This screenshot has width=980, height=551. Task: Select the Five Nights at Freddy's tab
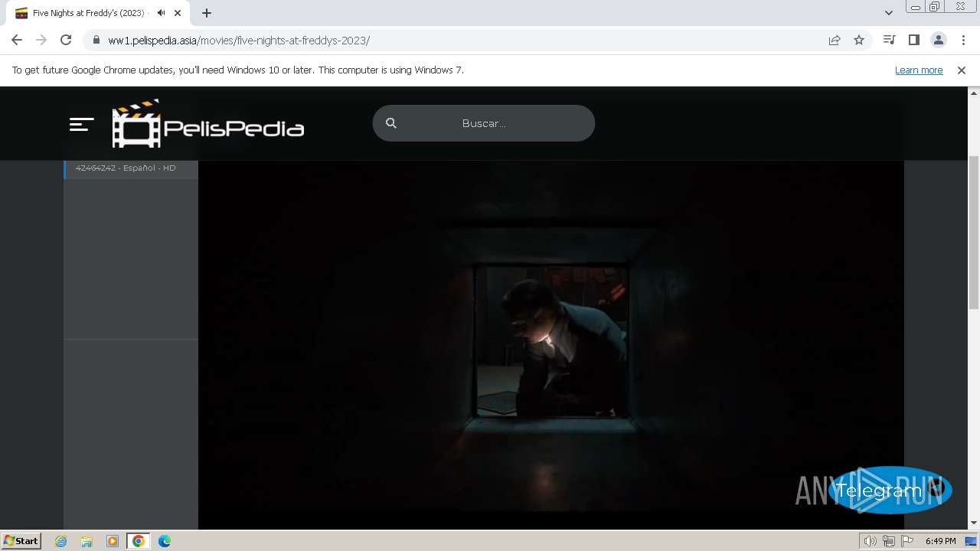click(98, 13)
